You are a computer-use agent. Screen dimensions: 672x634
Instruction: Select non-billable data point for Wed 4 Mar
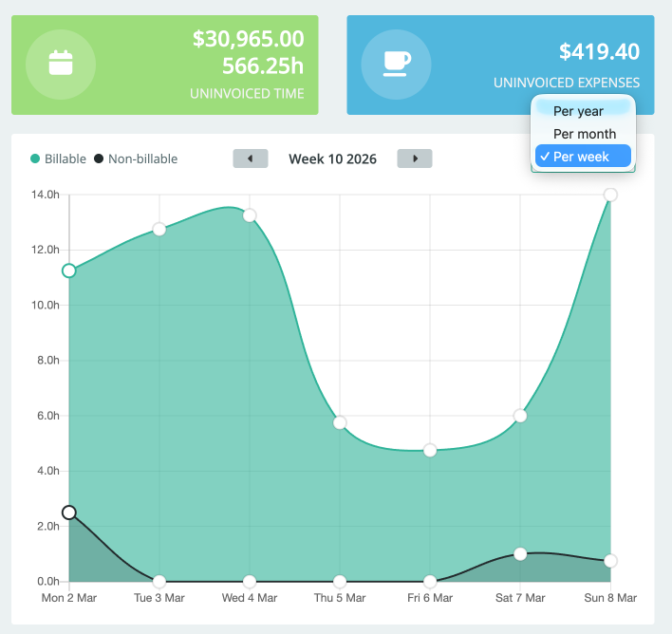(250, 582)
